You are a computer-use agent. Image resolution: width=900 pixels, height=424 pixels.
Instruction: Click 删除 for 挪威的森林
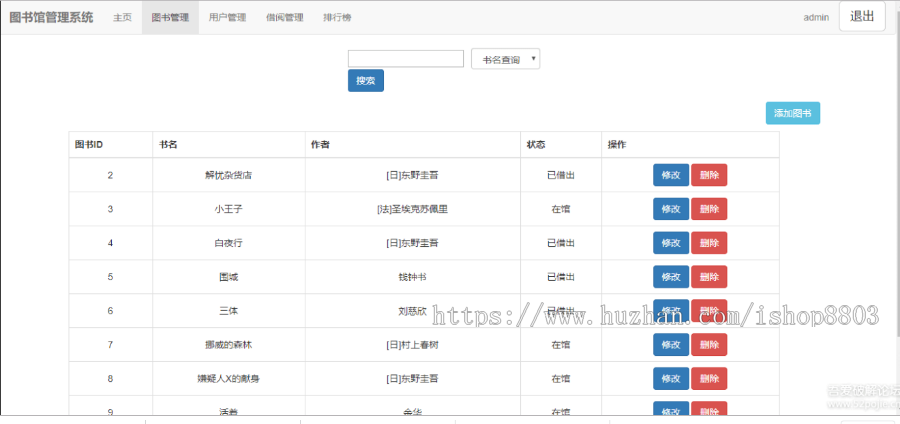[x=709, y=344]
